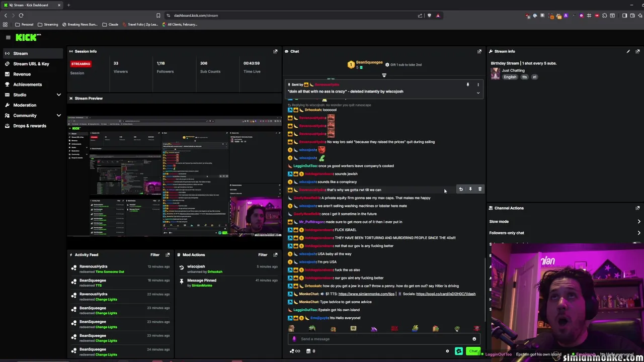Reload the browser page
The image size is (644, 362).
pos(21,16)
